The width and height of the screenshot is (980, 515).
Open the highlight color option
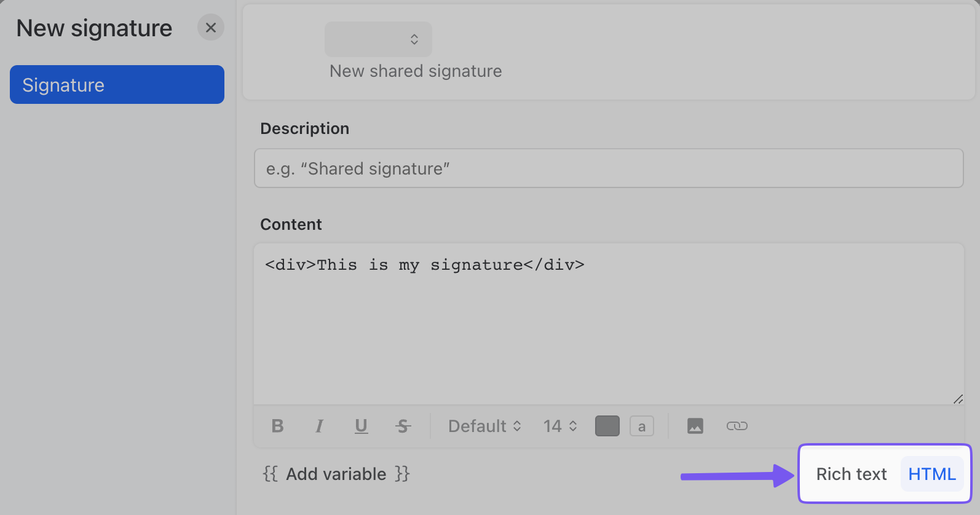click(642, 426)
